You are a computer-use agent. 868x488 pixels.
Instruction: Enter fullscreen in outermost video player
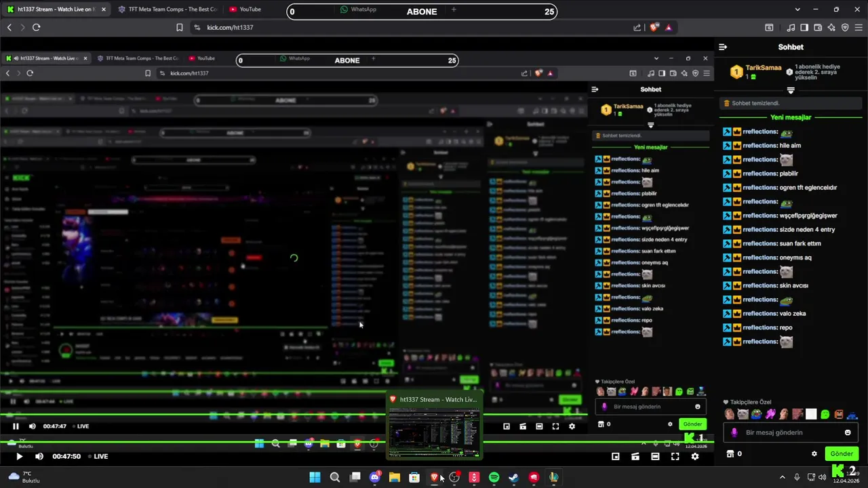(675, 457)
